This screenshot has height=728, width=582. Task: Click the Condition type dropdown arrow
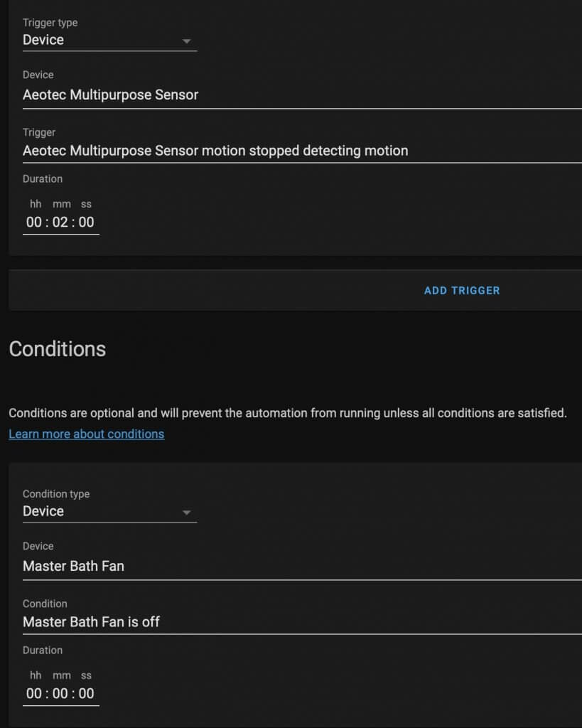(187, 513)
